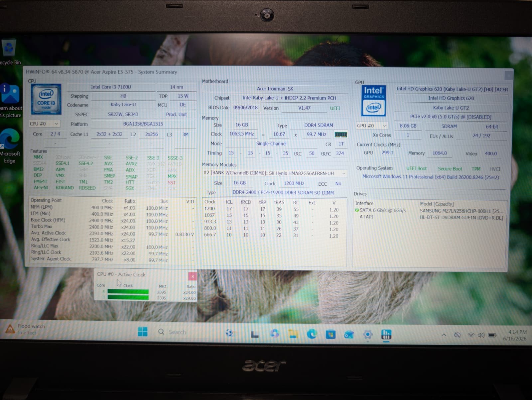The image size is (532, 400).
Task: Click the Wi-Fi tray icon
Action: [x=471, y=335]
